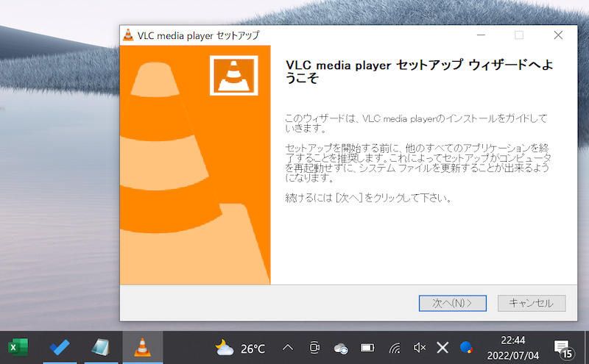Open the clock showing 22:44
589x364 pixels.
512,347
